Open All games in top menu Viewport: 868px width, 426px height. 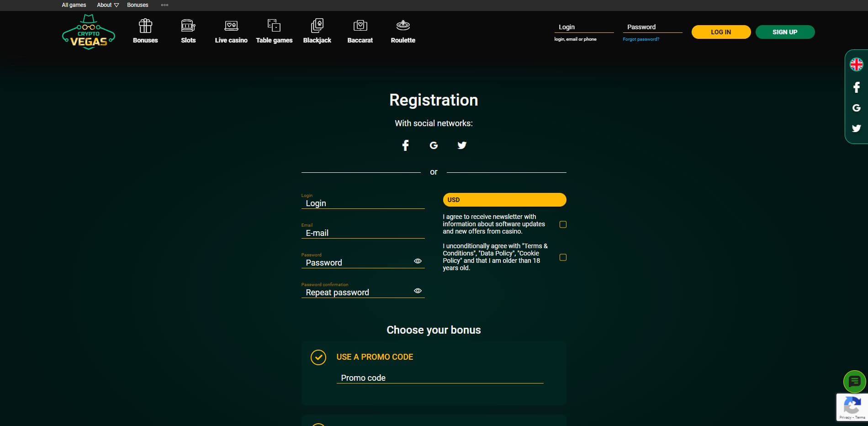point(74,5)
